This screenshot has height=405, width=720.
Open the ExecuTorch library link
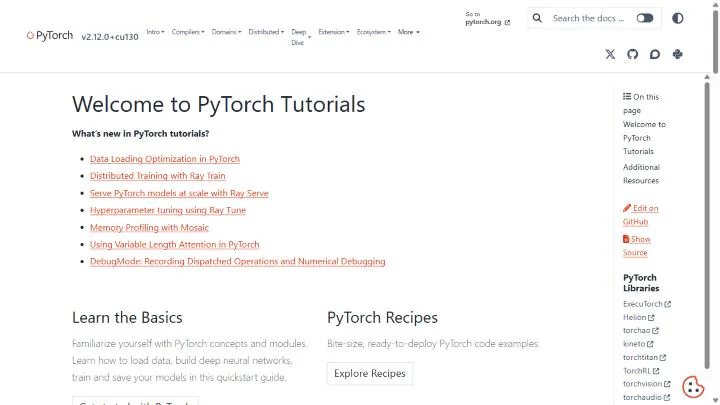click(647, 304)
